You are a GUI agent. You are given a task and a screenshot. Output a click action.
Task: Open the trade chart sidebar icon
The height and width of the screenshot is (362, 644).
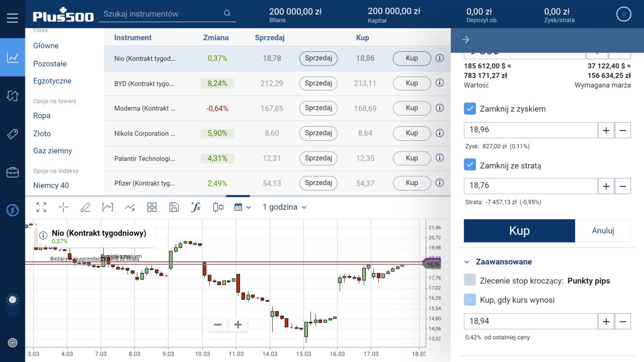click(12, 58)
